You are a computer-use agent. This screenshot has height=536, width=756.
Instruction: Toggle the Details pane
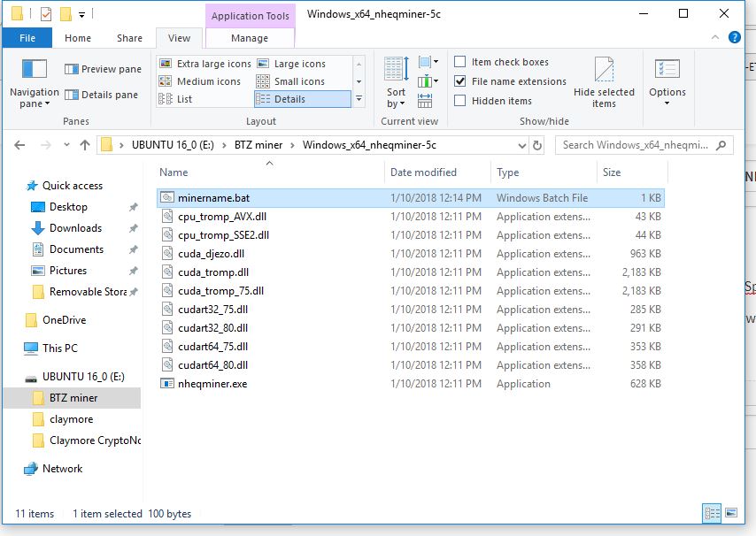tap(101, 95)
